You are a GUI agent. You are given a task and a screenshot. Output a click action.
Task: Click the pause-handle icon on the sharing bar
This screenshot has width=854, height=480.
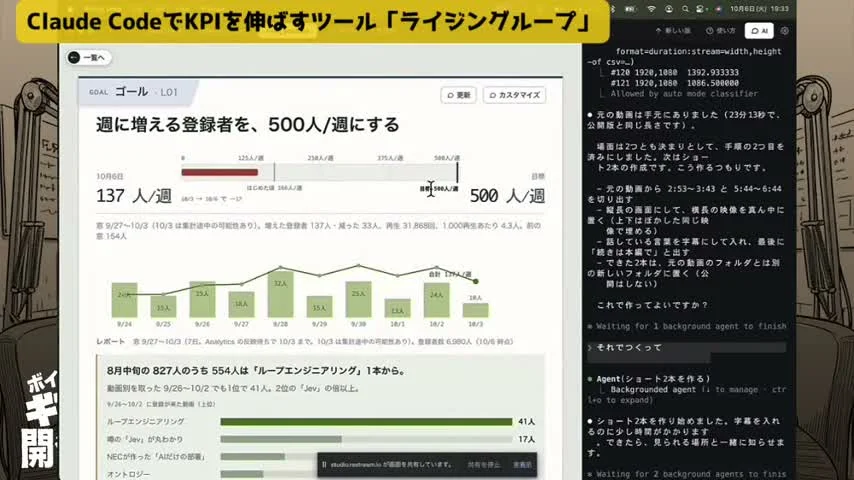pyautogui.click(x=324, y=465)
